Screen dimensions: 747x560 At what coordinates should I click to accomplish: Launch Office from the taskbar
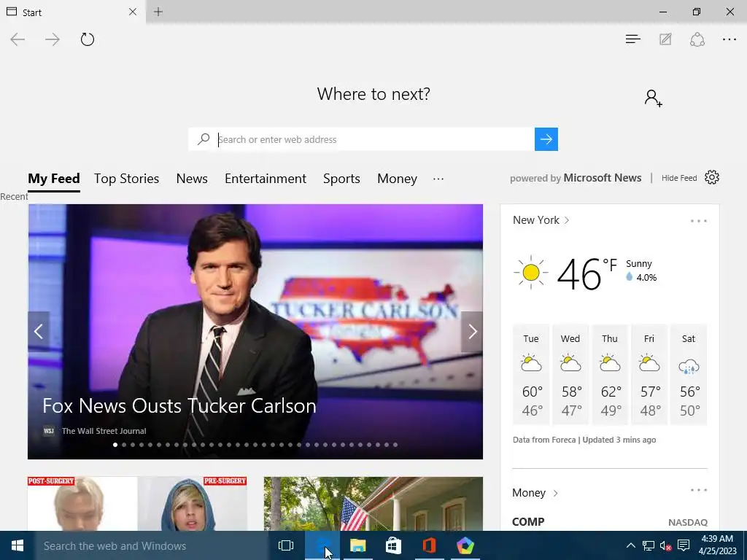(x=429, y=545)
